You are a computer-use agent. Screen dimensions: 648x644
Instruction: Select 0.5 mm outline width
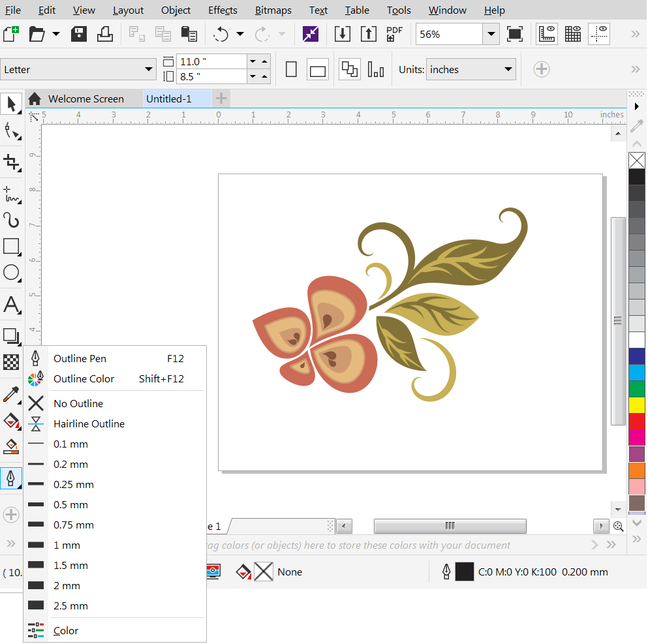[x=70, y=505]
